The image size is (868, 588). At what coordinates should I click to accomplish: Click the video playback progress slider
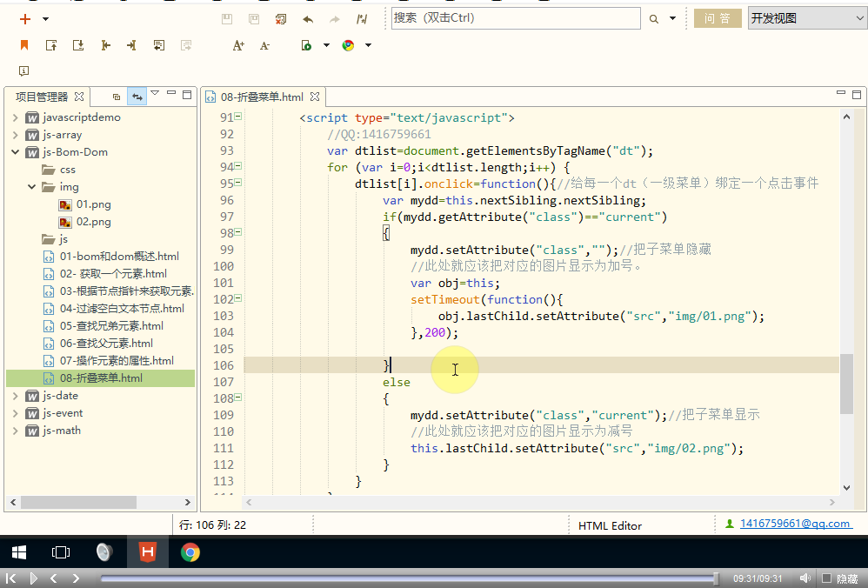(409, 578)
